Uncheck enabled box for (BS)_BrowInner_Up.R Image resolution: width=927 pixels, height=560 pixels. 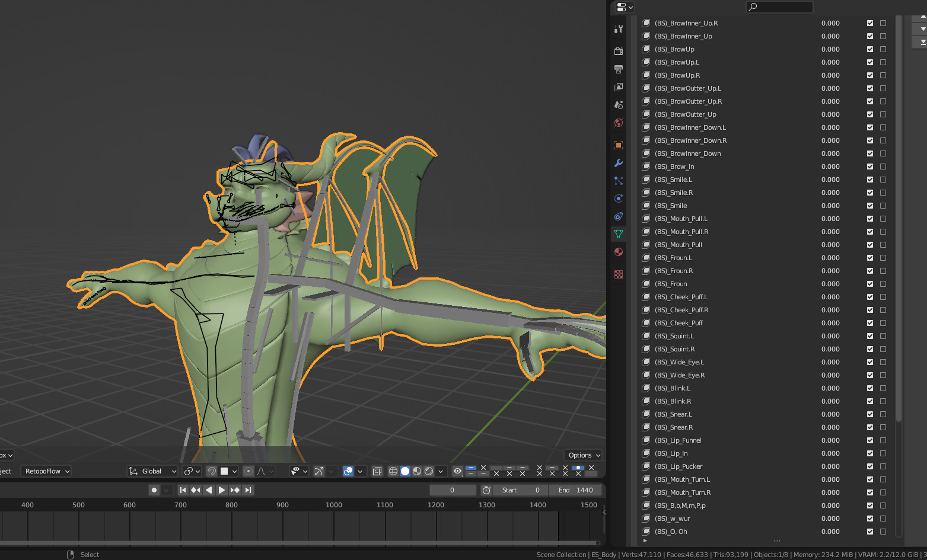870,23
